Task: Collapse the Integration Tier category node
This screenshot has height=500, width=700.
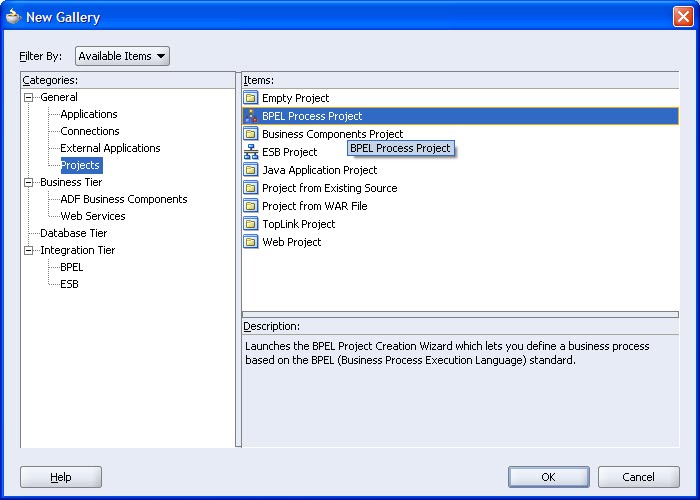Action: point(29,250)
